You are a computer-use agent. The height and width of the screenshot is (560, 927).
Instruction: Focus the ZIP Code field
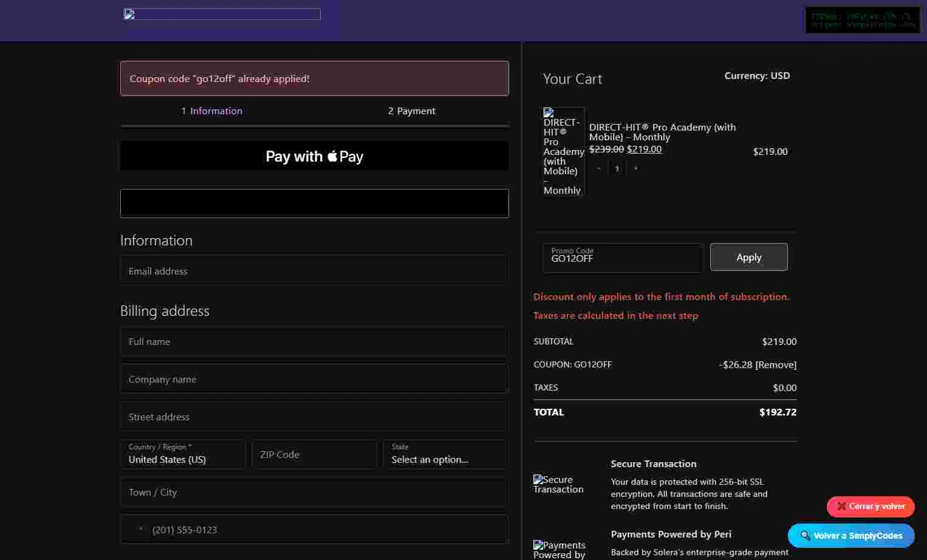click(x=314, y=454)
